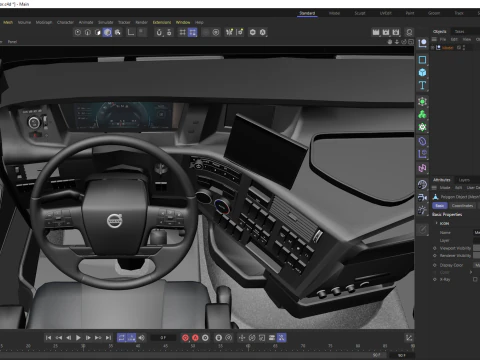The height and width of the screenshot is (360, 480).
Task: Add a camera object icon
Action: [422, 197]
